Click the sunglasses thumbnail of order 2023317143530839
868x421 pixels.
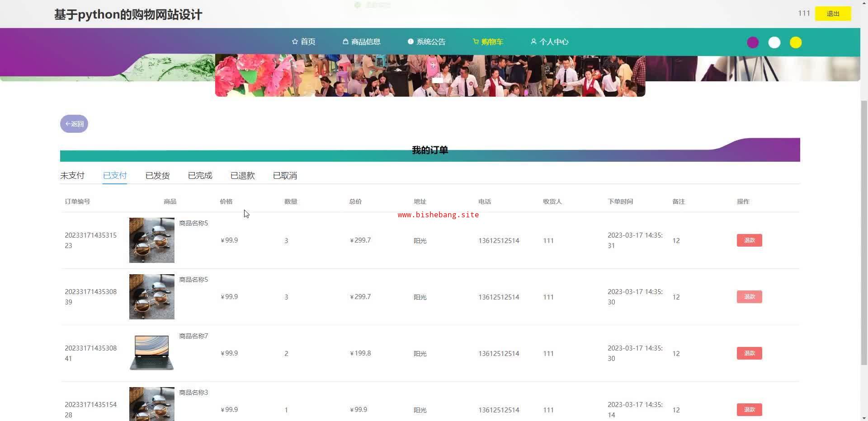pyautogui.click(x=152, y=297)
